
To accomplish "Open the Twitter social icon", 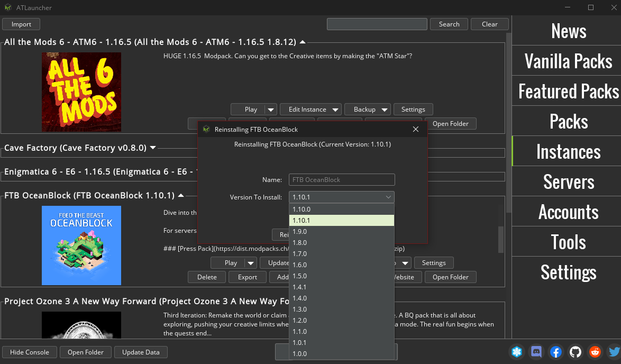I will [614, 351].
